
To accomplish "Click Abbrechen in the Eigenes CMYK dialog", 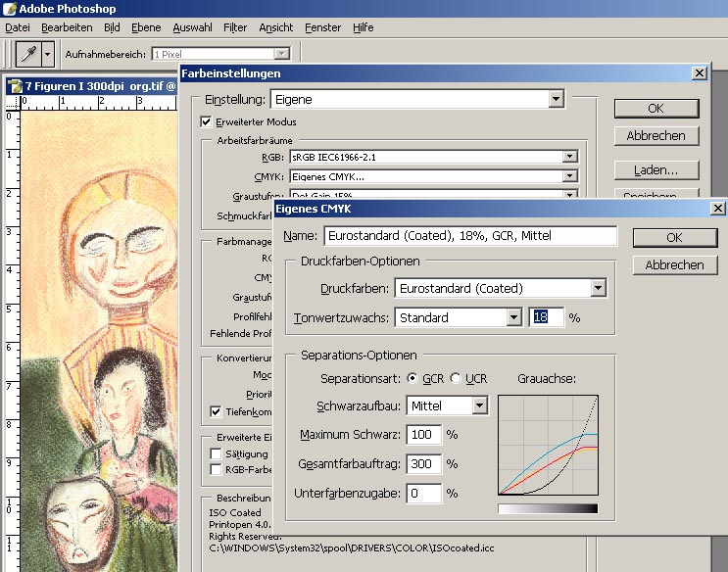I will (675, 265).
